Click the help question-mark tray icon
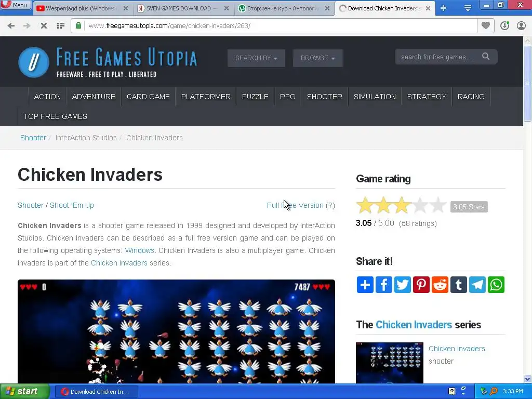Screen dimensions: 532x399 click(451, 391)
